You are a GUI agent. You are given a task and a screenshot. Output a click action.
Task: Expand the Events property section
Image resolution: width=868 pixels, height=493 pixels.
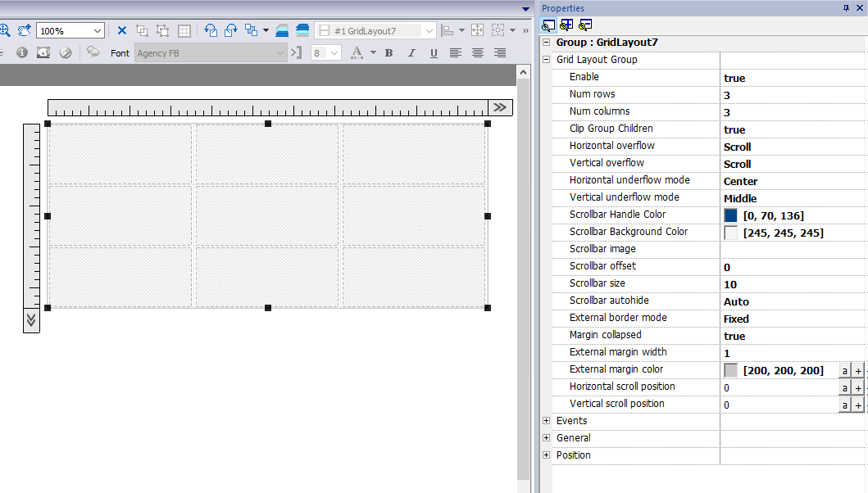pos(547,421)
